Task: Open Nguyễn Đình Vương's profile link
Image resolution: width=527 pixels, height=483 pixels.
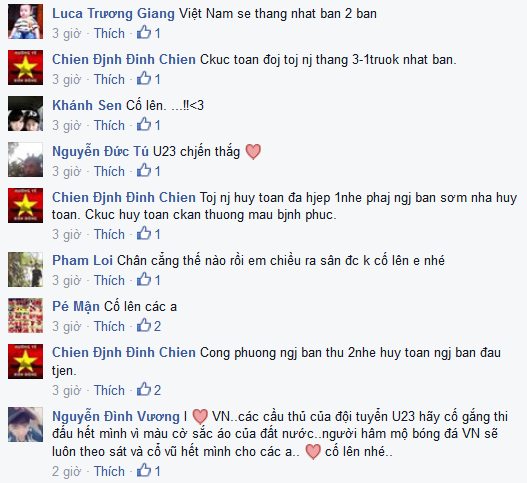Action: [116, 417]
